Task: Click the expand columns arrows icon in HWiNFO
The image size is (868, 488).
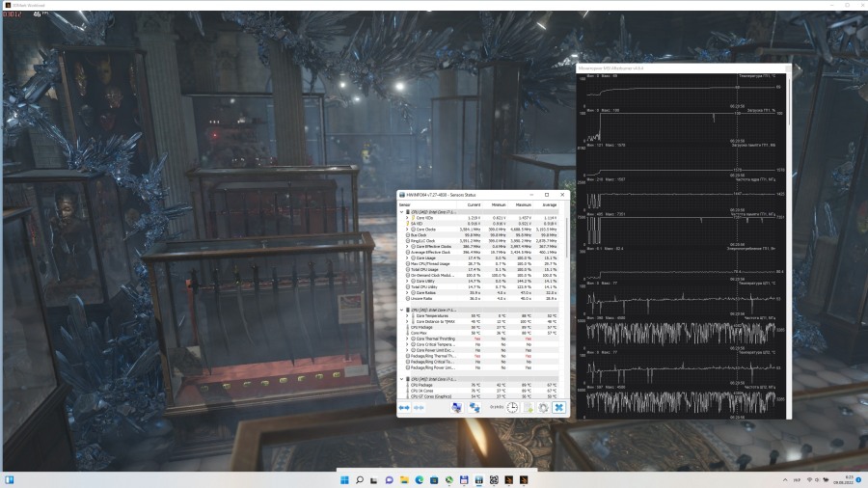Action: click(x=405, y=408)
